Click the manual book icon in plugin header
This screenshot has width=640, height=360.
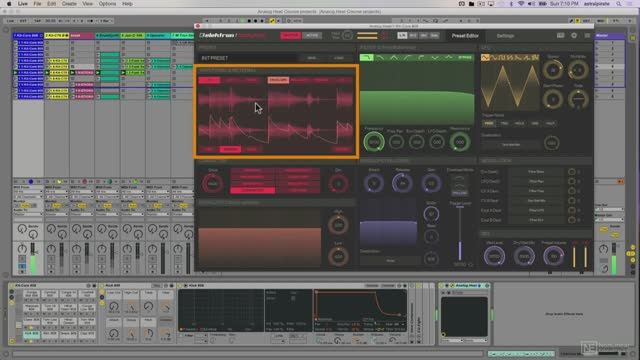point(560,36)
